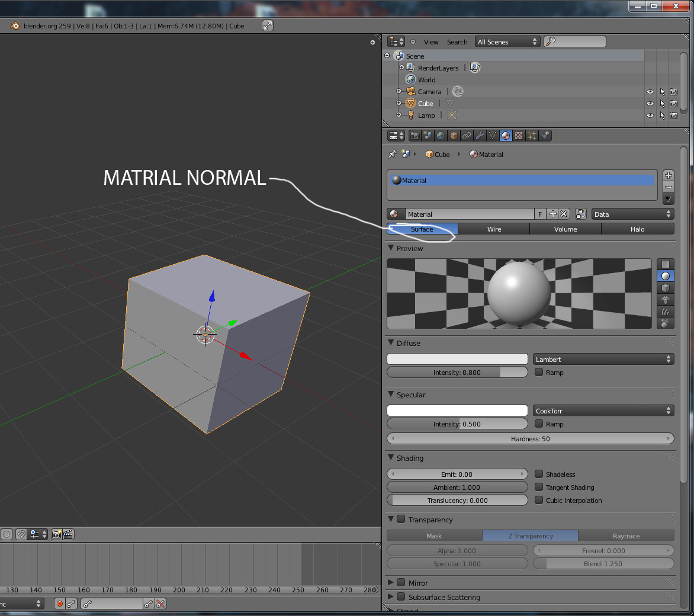Open the outliner View menu
Viewport: 694px width, 616px height.
(x=431, y=42)
